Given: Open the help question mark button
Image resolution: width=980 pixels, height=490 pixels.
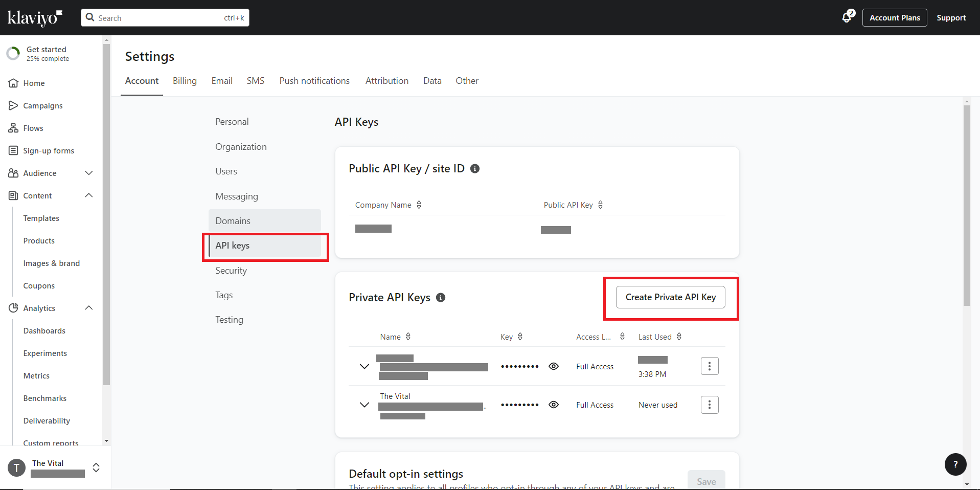Looking at the screenshot, I should point(955,464).
